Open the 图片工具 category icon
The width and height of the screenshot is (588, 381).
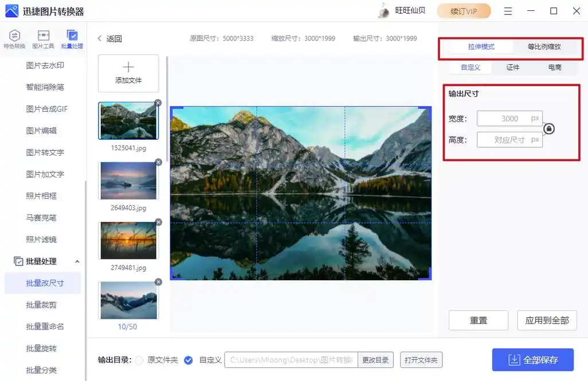click(x=42, y=38)
